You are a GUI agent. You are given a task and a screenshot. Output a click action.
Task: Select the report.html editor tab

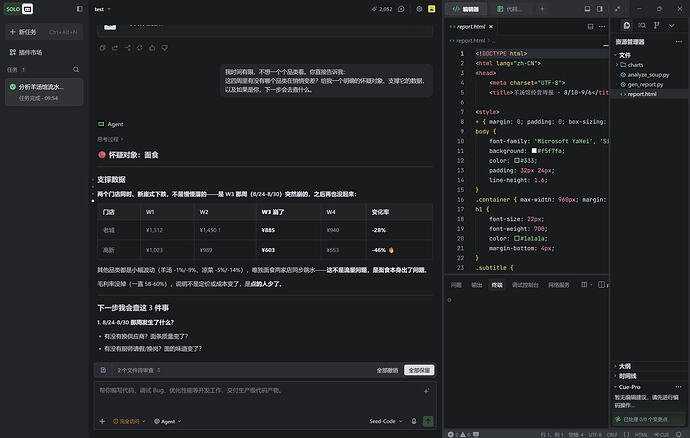471,26
